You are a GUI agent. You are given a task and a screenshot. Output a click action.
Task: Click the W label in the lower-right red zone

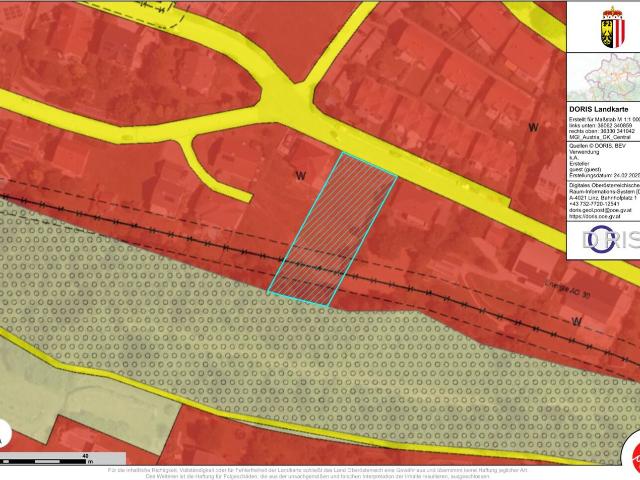[577, 320]
